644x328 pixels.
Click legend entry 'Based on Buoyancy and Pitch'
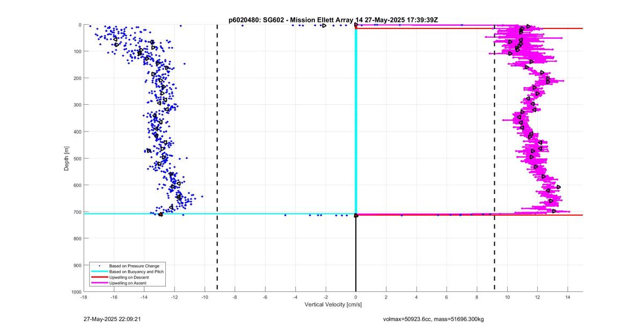[x=136, y=272]
